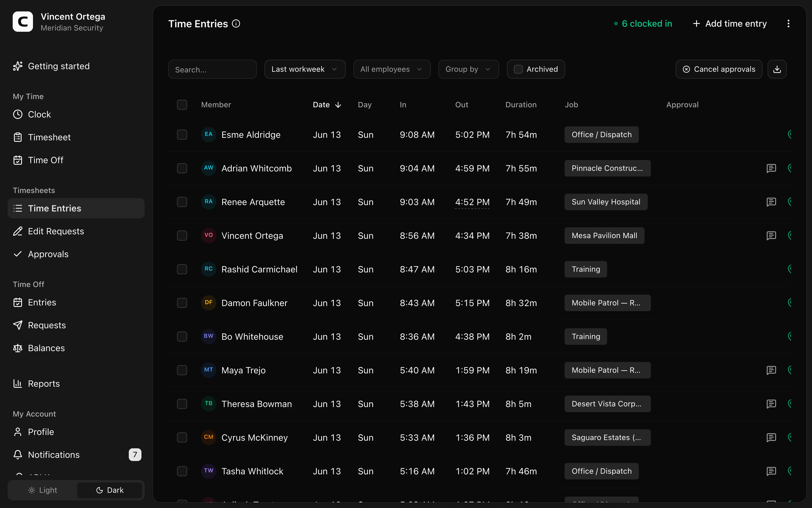The image size is (812, 508).
Task: Open the three-dot more options menu
Action: [x=788, y=23]
